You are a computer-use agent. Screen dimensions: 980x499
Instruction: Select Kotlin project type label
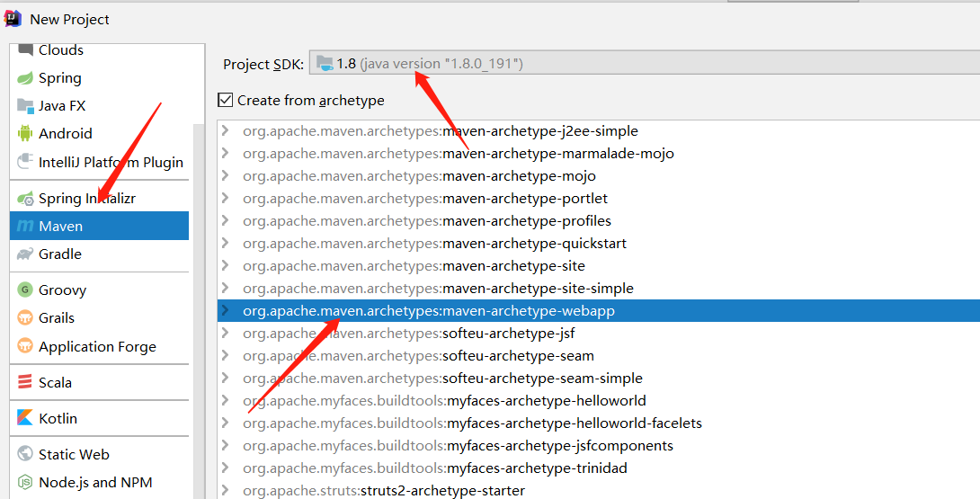coord(58,418)
